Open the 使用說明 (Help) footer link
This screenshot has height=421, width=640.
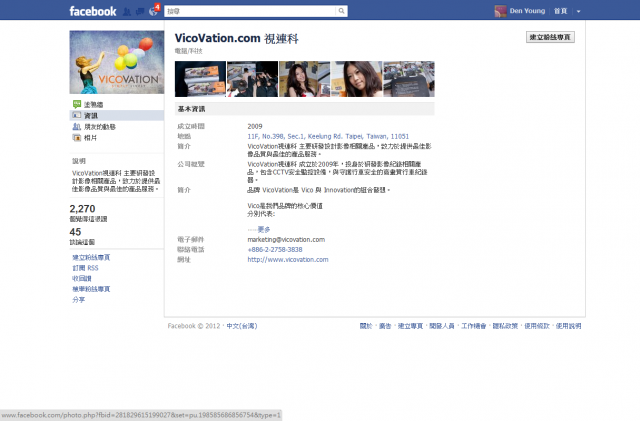click(568, 326)
